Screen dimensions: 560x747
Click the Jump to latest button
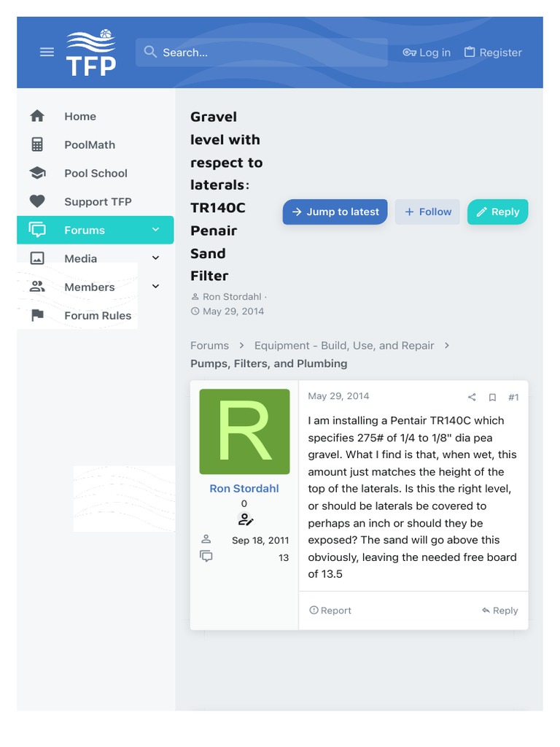tap(335, 212)
